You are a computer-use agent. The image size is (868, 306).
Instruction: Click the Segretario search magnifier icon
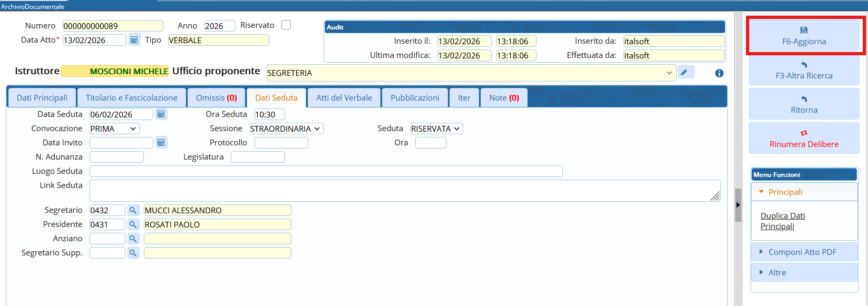[x=133, y=210]
